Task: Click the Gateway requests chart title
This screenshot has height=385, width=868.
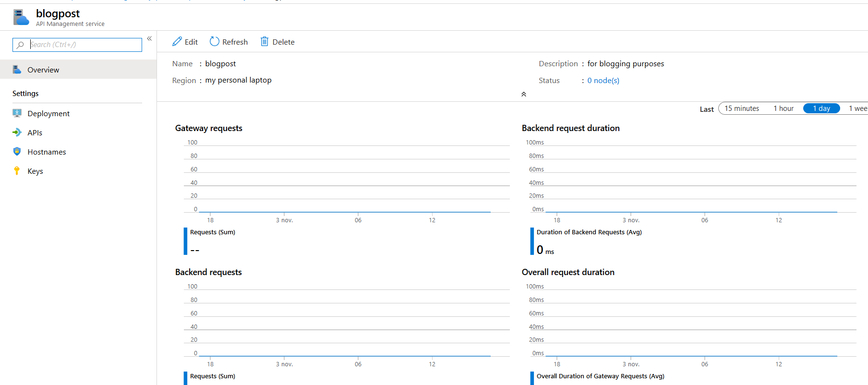Action: (209, 128)
